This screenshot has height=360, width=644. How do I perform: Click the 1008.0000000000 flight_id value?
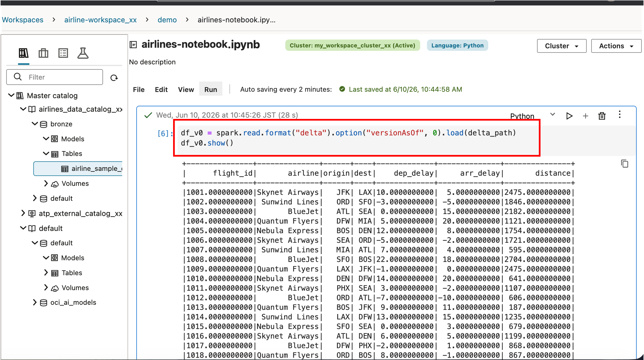point(220,259)
